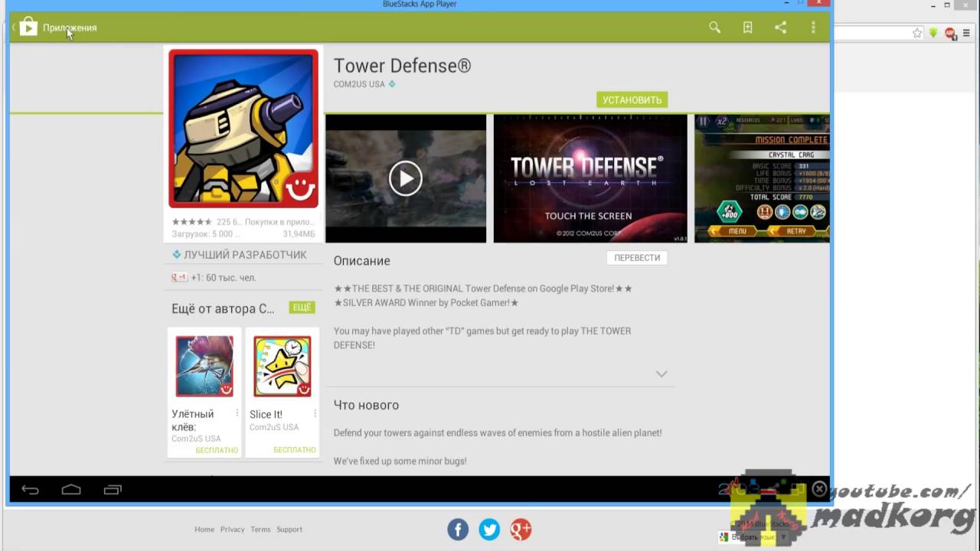Viewport: 980px width, 551px height.
Task: Follow the Privacy footer link
Action: tap(232, 530)
